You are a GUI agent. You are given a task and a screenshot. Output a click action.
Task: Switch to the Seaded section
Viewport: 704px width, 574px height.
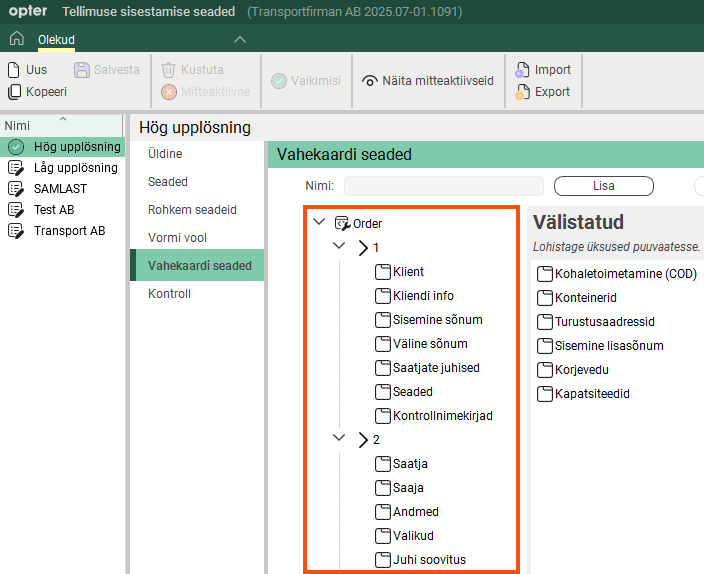click(x=168, y=182)
